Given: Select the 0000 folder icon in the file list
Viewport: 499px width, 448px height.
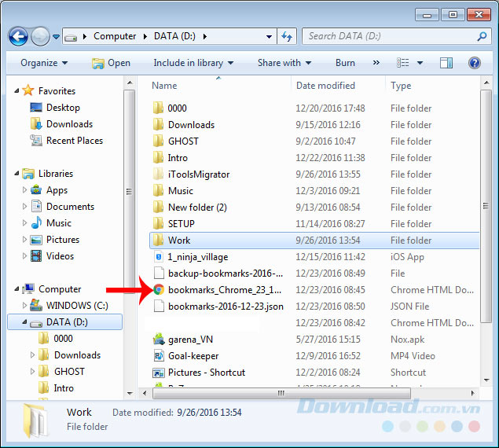Looking at the screenshot, I should tap(158, 108).
